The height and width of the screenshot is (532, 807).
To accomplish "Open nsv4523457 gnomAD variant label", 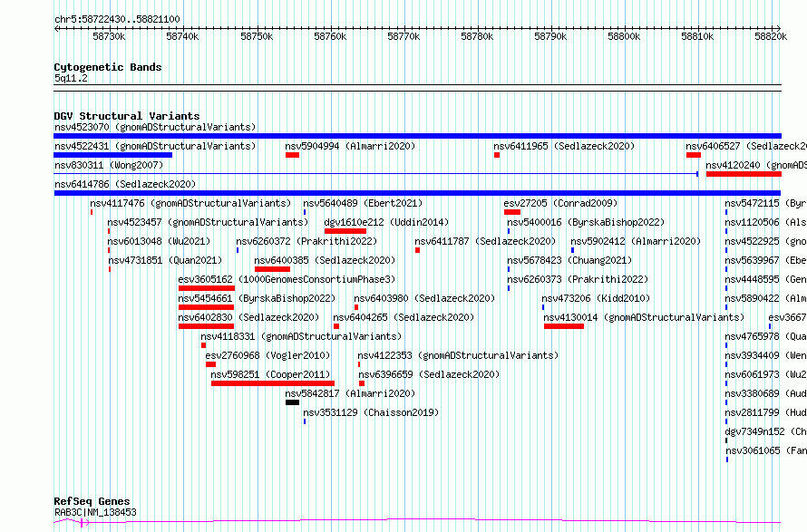I will 208,222.
